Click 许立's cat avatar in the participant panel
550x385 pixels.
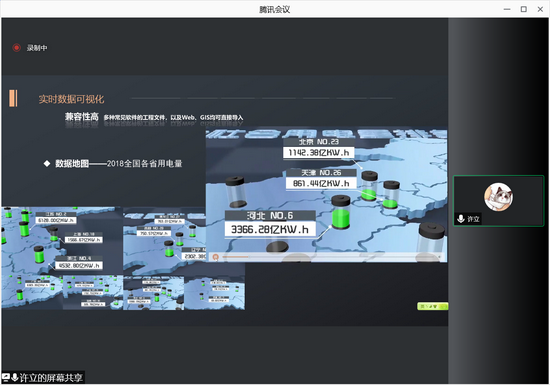coord(498,197)
